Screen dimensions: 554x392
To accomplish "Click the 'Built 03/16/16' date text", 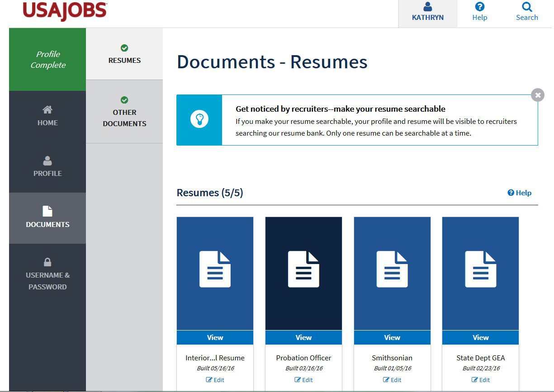I will (303, 368).
